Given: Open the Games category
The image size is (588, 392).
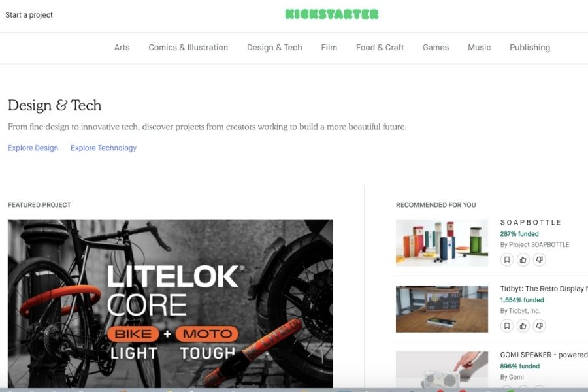Looking at the screenshot, I should point(436,48).
